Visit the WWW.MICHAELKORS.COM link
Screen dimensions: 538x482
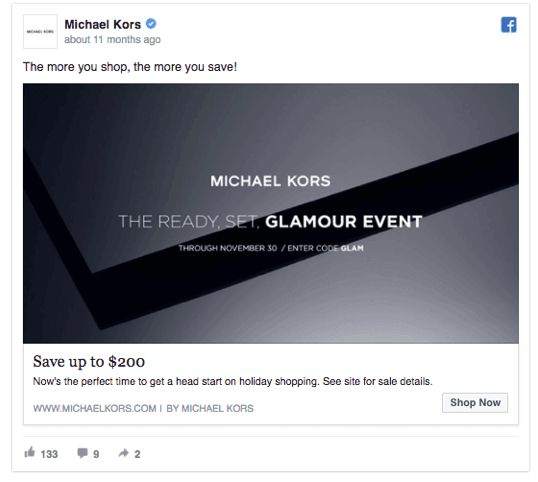95,408
